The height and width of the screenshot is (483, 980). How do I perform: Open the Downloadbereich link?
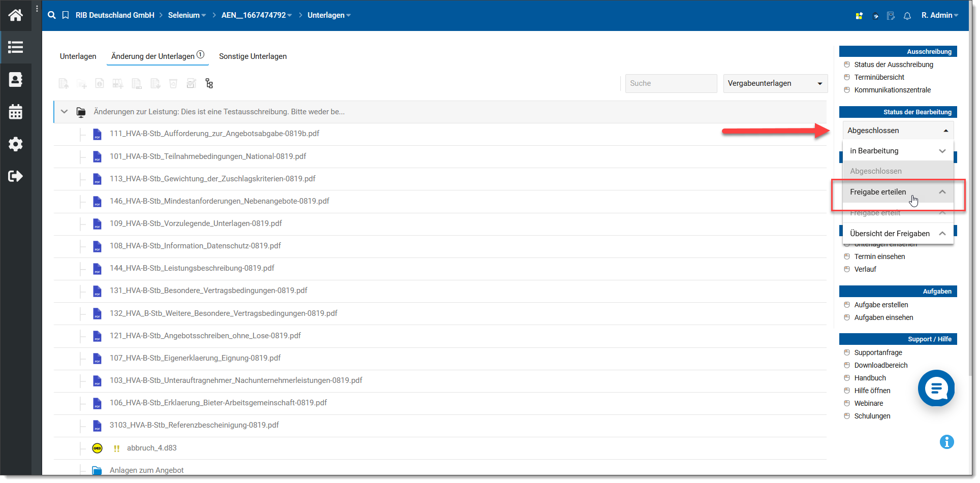click(881, 365)
